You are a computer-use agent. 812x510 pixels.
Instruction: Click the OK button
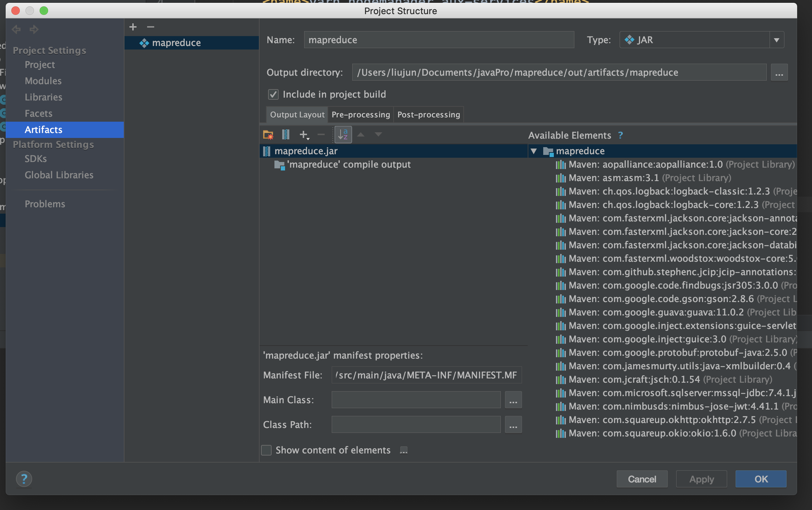pyautogui.click(x=761, y=479)
